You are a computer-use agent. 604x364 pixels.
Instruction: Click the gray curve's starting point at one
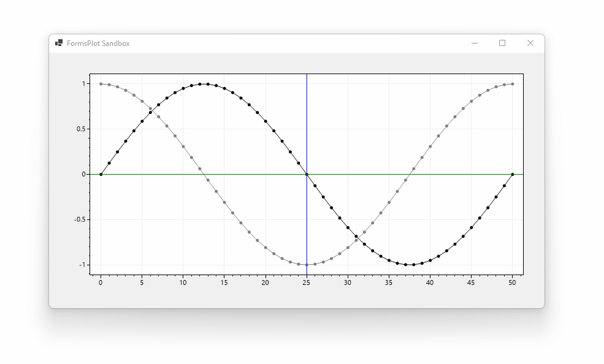click(101, 83)
